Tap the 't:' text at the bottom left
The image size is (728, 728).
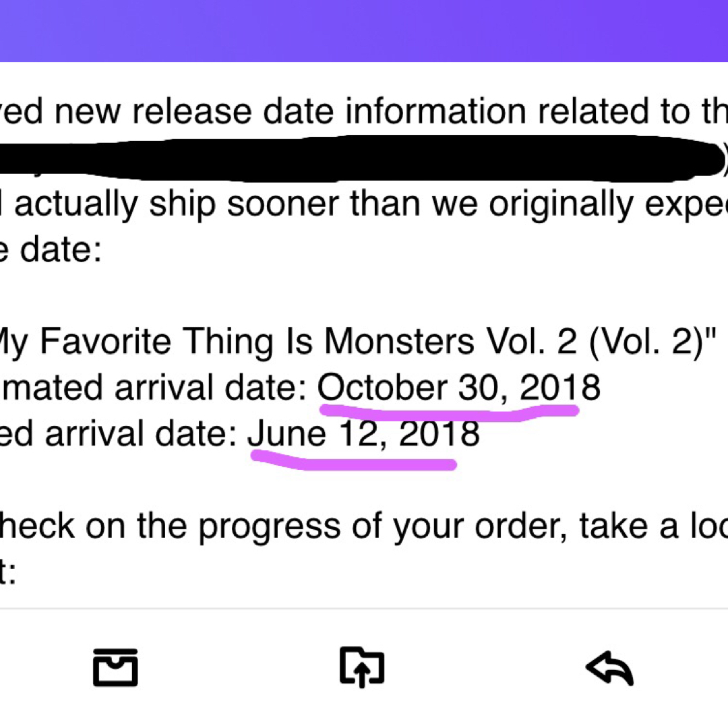coord(11,574)
